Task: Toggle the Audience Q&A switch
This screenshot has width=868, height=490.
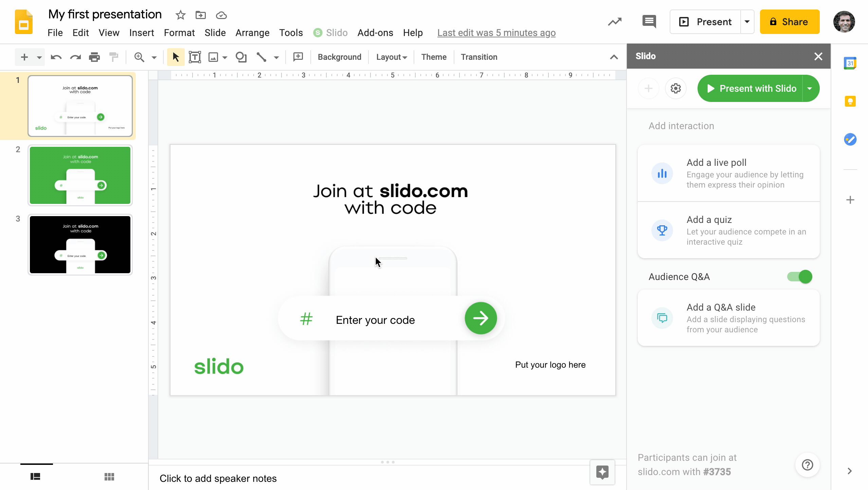Action: pos(799,277)
